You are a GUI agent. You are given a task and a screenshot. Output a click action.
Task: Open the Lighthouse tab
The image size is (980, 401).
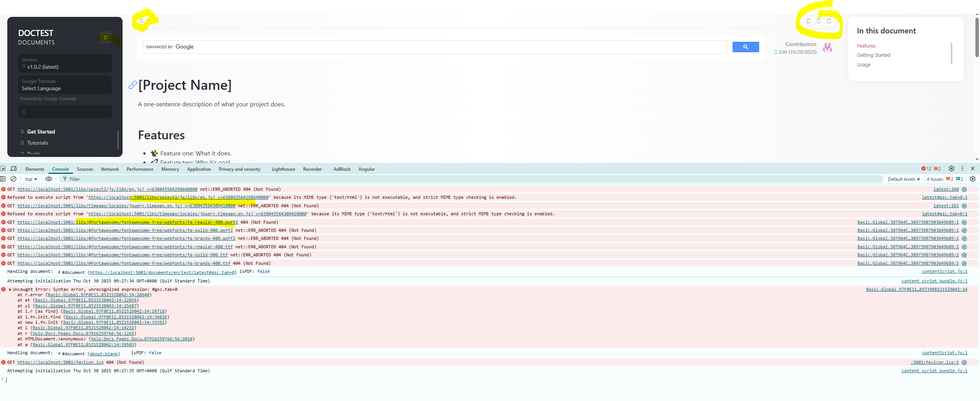(x=283, y=169)
